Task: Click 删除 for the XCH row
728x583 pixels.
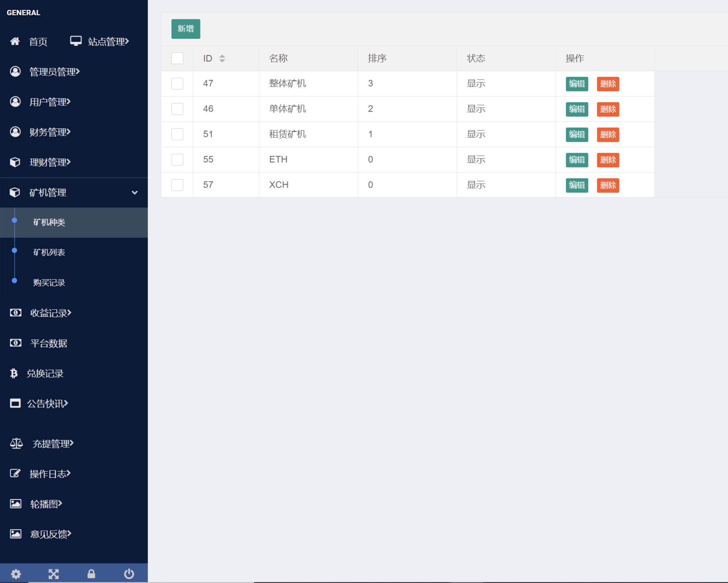Action: [x=608, y=185]
